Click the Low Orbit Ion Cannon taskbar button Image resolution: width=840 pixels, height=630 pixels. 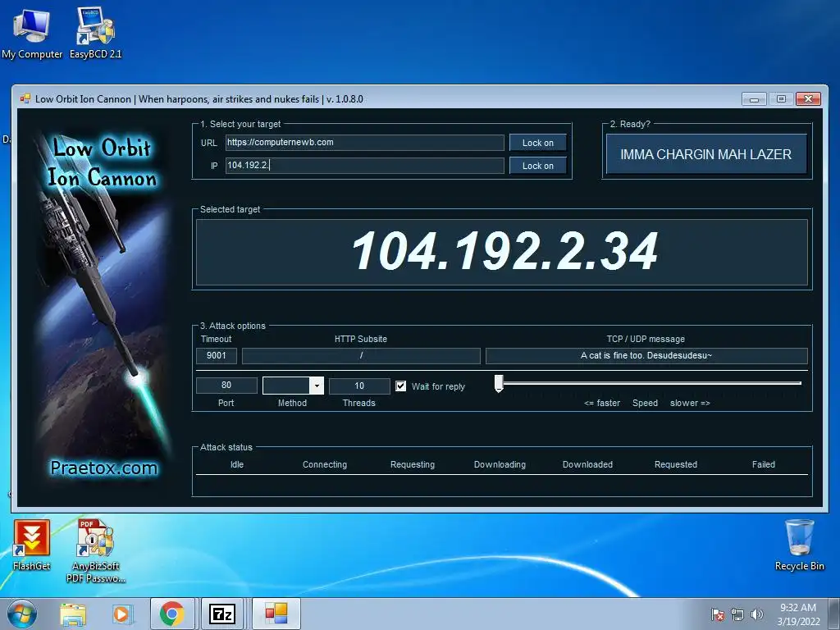[276, 614]
